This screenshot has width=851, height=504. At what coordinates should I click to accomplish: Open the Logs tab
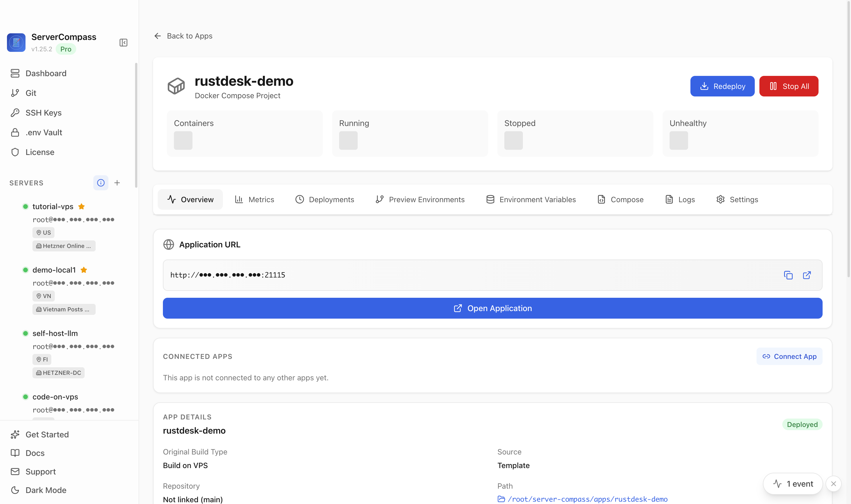(680, 199)
